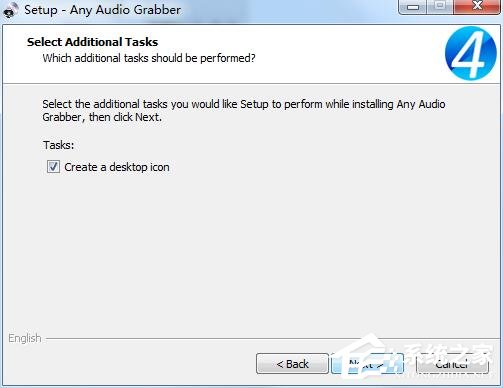Click the grayed "English" language label
The width and height of the screenshot is (503, 388).
tap(25, 338)
